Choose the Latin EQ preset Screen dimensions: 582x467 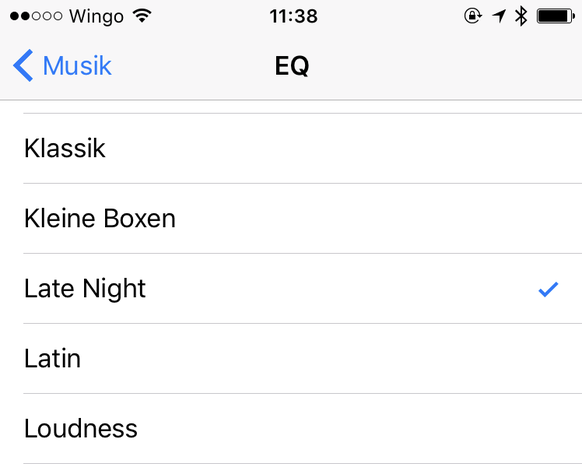pyautogui.click(x=291, y=358)
